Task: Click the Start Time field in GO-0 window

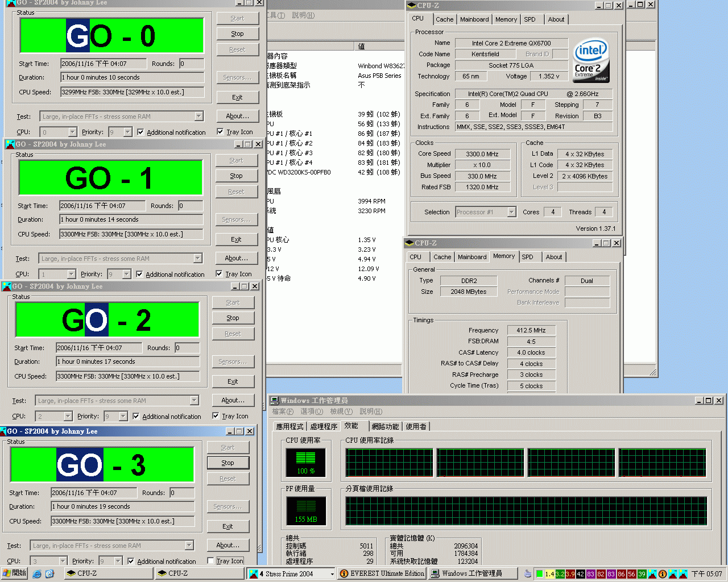Action: click(104, 64)
